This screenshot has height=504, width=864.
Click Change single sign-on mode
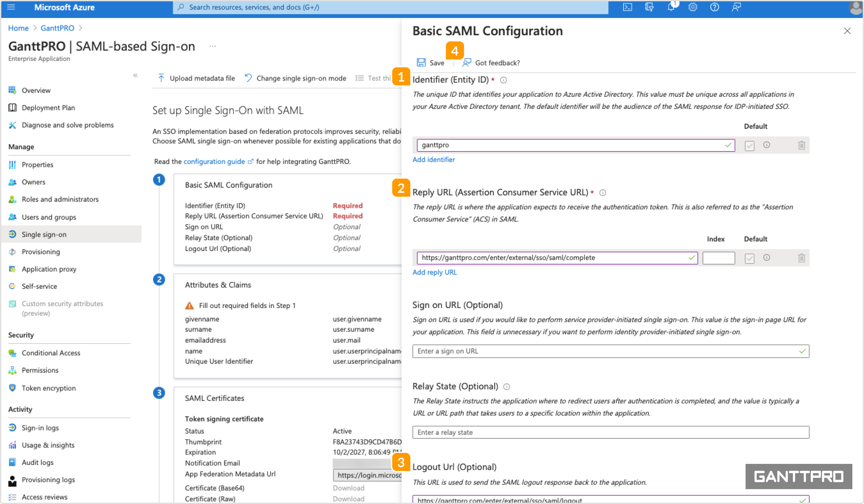pos(295,78)
